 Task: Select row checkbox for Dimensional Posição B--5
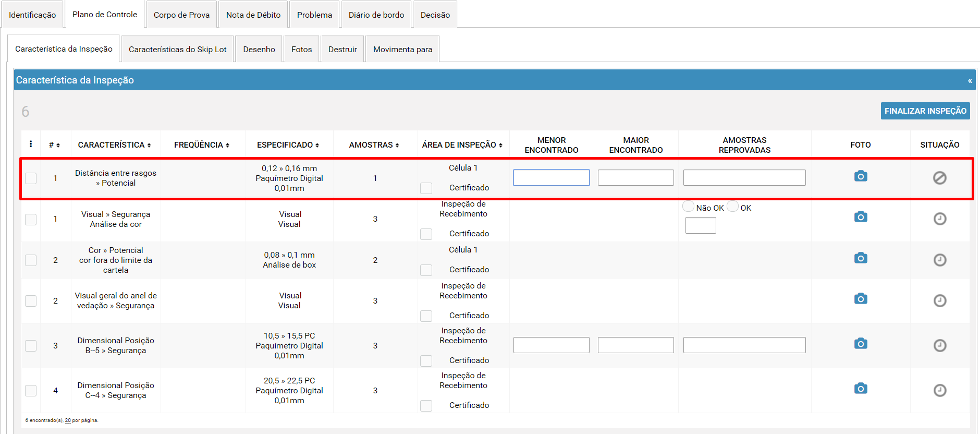pyautogui.click(x=31, y=346)
